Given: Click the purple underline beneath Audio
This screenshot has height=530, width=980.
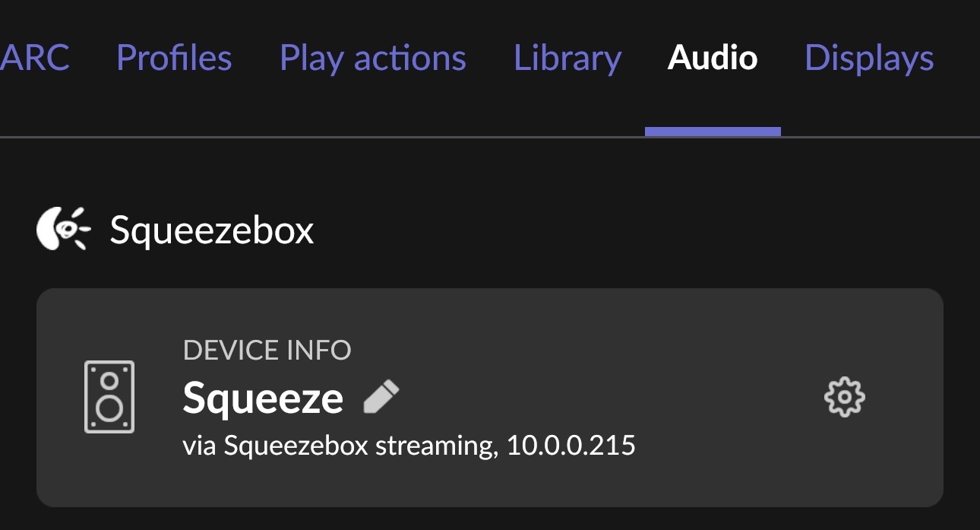Looking at the screenshot, I should pos(712,132).
